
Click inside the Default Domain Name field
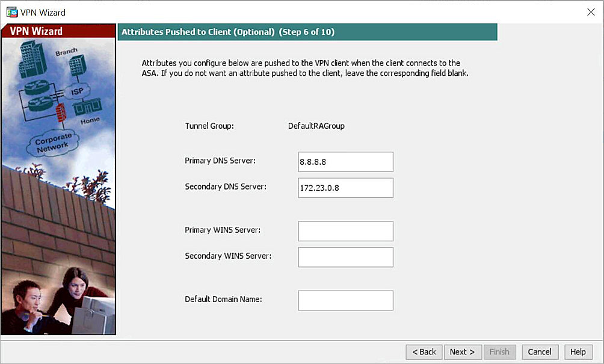(x=345, y=300)
